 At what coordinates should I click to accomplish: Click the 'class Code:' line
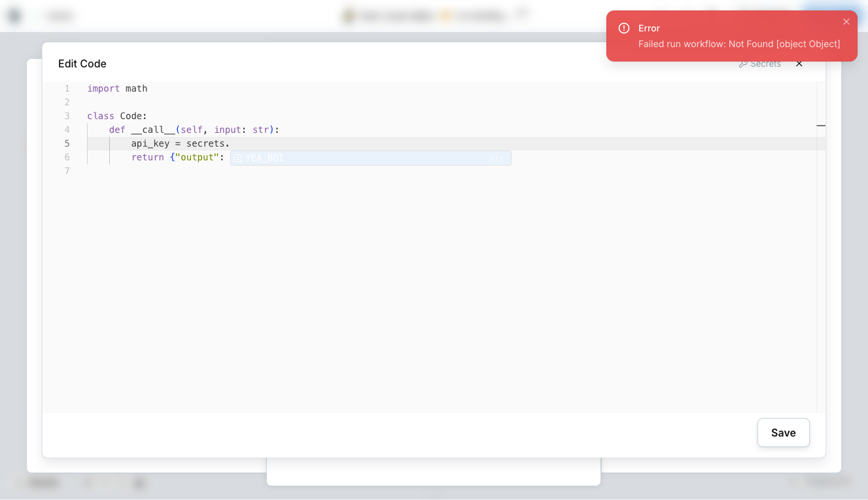pyautogui.click(x=117, y=116)
